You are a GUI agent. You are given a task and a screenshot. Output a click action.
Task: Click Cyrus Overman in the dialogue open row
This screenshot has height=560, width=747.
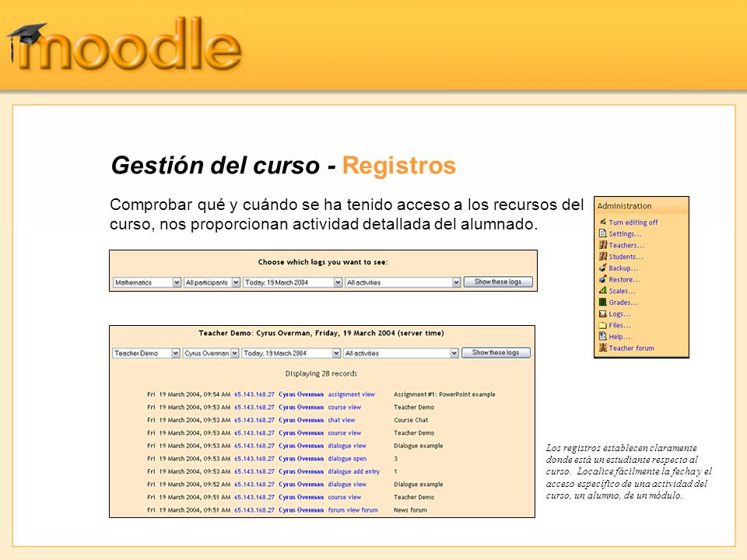point(301,459)
